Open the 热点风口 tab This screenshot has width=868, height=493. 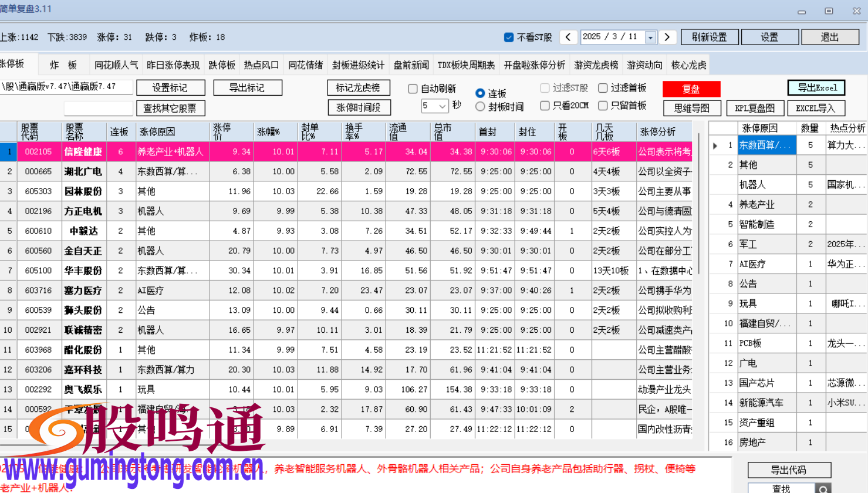(261, 65)
